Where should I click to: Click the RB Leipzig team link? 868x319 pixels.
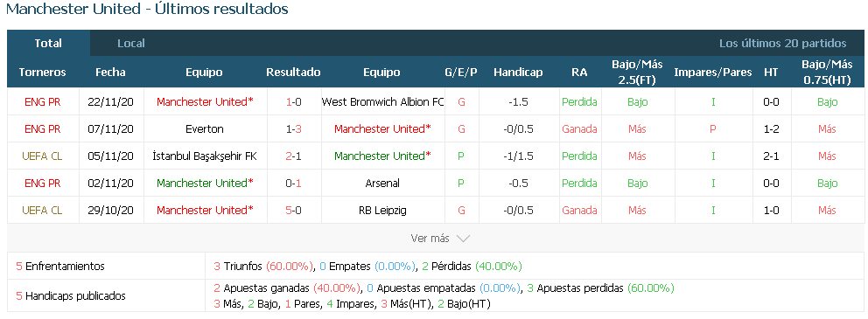(x=382, y=211)
